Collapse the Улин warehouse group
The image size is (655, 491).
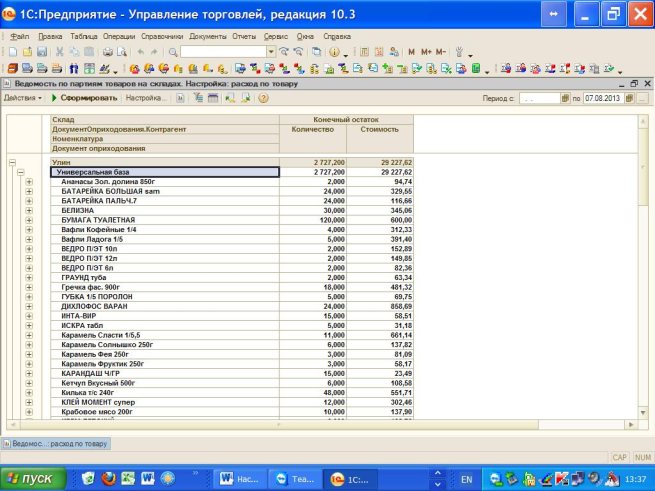click(x=13, y=163)
